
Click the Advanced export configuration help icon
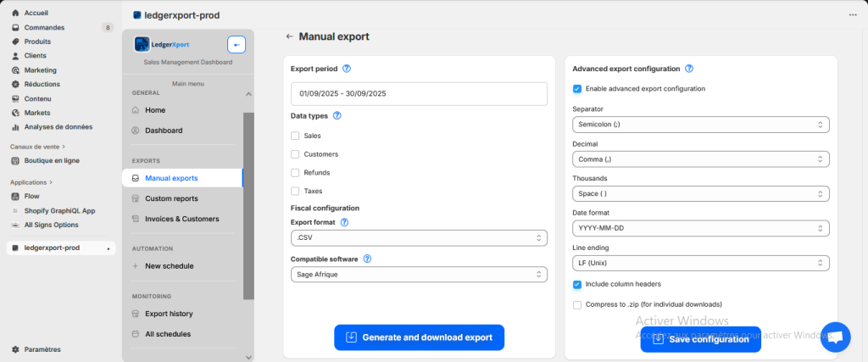point(689,69)
